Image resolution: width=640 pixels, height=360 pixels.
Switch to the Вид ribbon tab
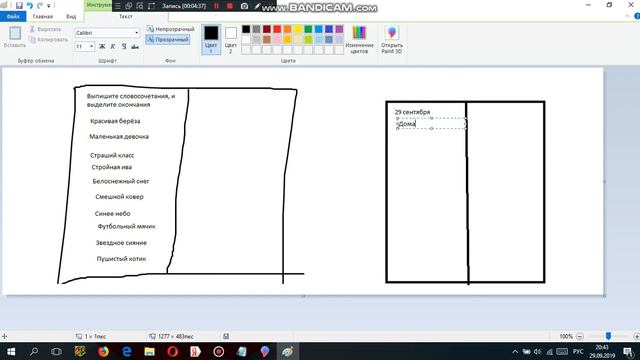coord(71,16)
